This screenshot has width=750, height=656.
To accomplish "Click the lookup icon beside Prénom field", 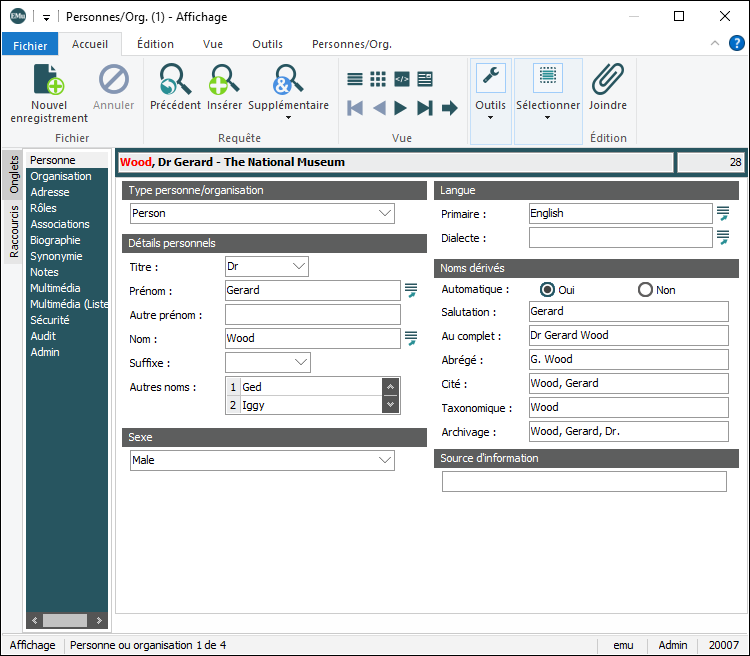I will pyautogui.click(x=411, y=291).
